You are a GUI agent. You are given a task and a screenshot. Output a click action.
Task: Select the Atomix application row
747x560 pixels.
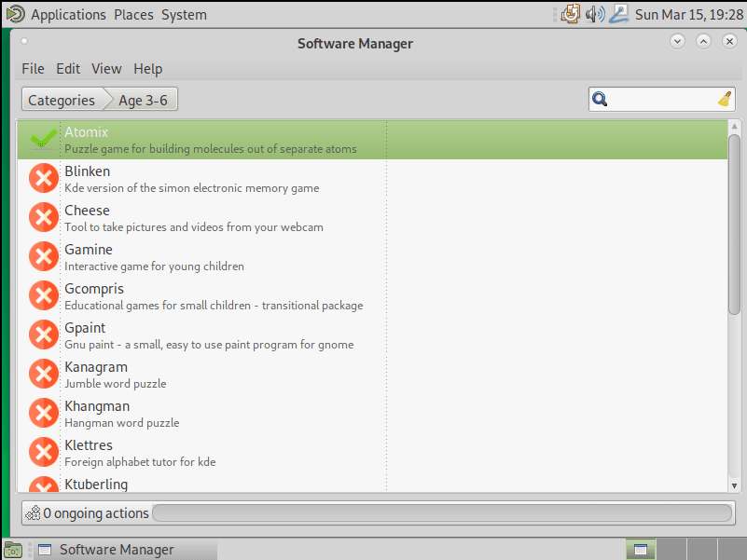click(x=372, y=140)
